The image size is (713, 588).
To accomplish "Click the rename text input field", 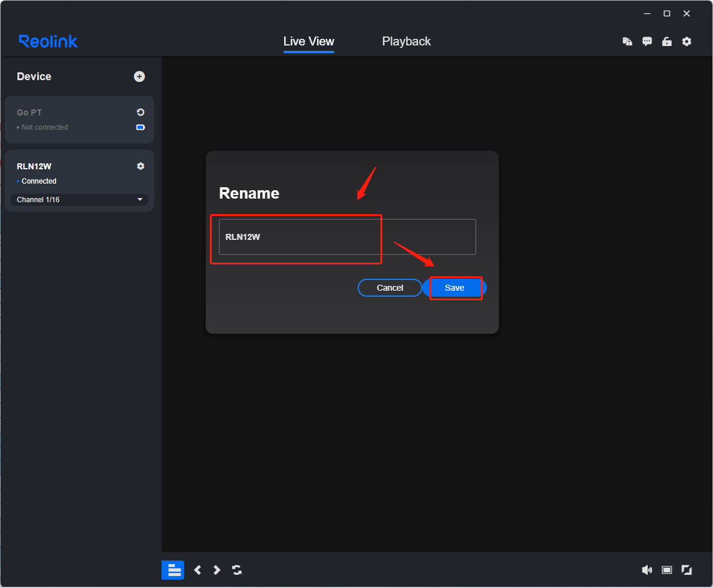I will 348,237.
